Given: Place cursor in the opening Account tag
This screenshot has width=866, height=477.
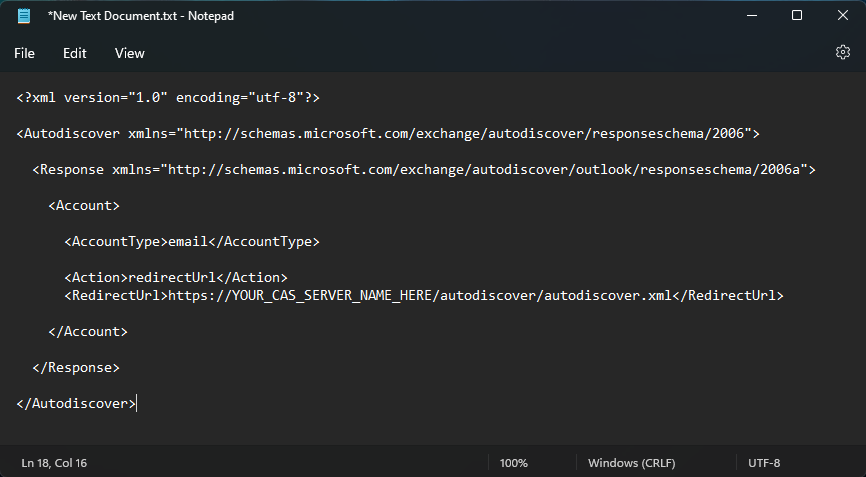Looking at the screenshot, I should click(x=84, y=205).
